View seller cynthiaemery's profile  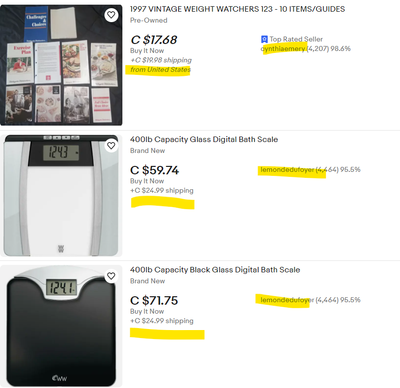pyautogui.click(x=283, y=49)
